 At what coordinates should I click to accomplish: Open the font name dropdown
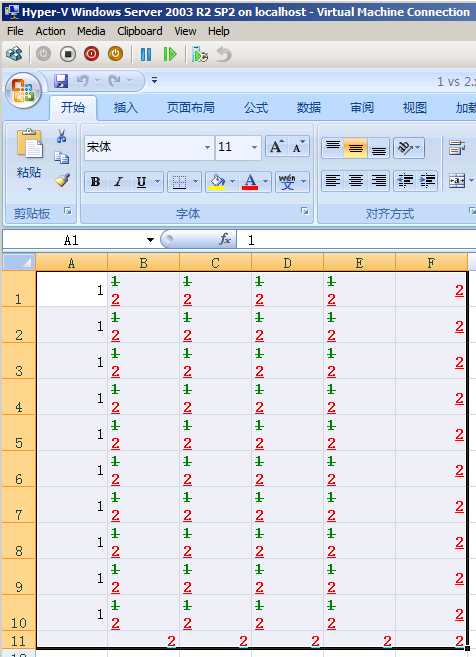[x=207, y=147]
